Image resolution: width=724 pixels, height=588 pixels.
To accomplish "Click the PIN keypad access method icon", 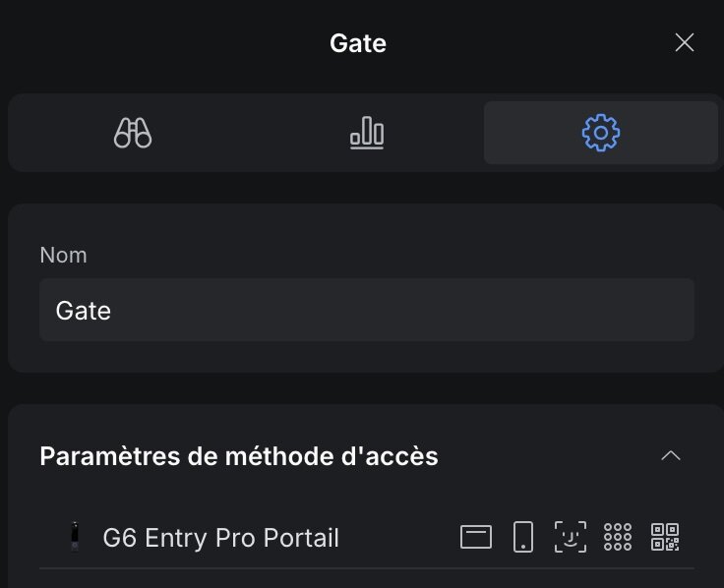I will pyautogui.click(x=618, y=537).
